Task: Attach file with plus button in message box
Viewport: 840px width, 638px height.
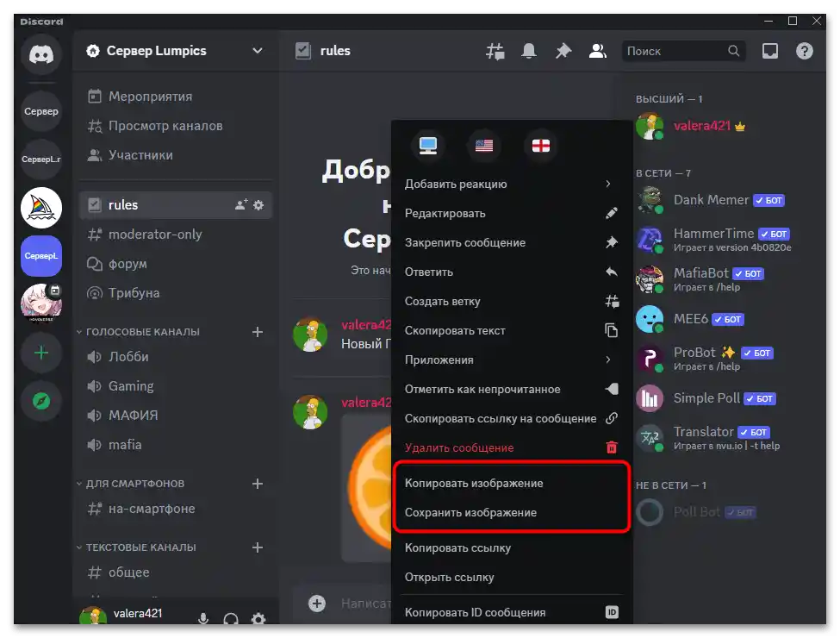Action: (316, 604)
